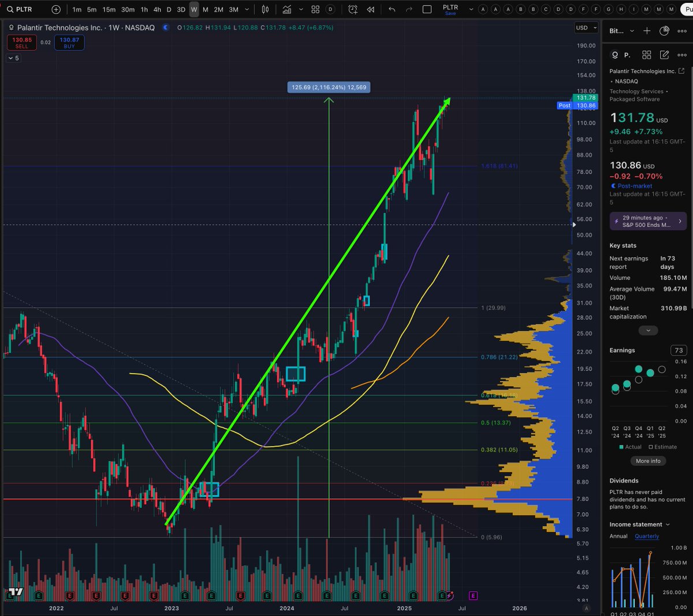The image size is (693, 616).
Task: Open the candlestick chart type selector
Action: tap(265, 9)
